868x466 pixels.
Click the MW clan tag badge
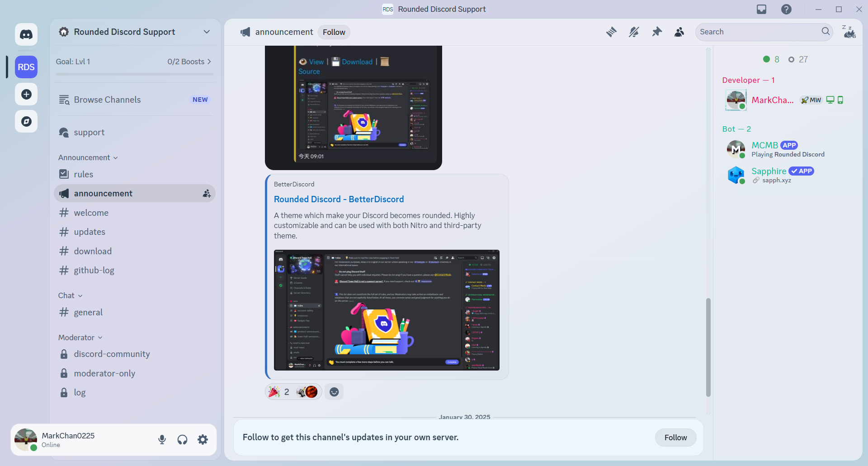(x=811, y=100)
